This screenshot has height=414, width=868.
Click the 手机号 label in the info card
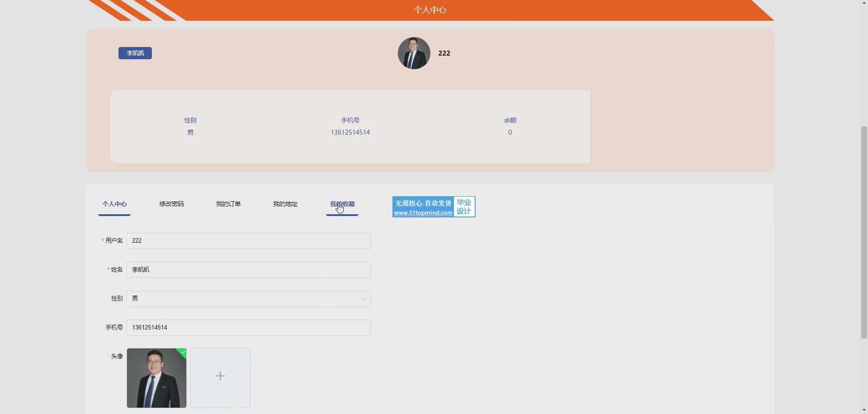[x=350, y=120]
